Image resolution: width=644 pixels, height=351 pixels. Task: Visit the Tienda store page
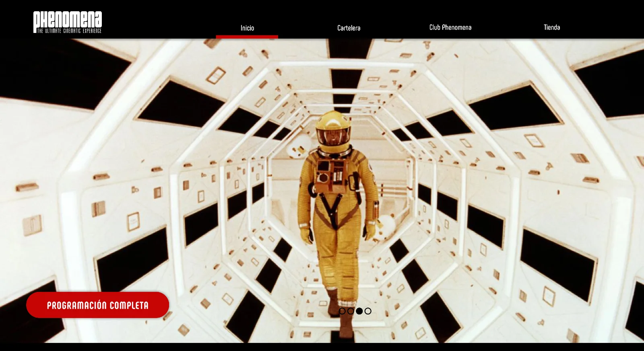(552, 27)
